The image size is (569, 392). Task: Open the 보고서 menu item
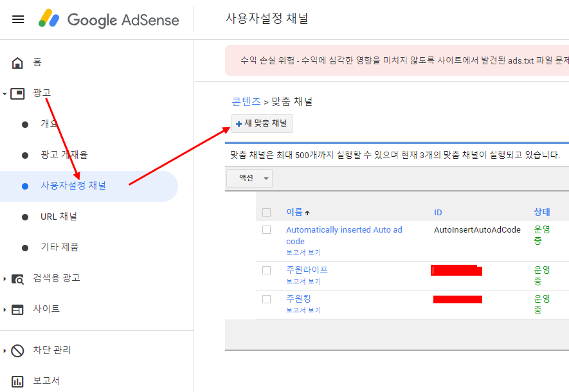46,381
